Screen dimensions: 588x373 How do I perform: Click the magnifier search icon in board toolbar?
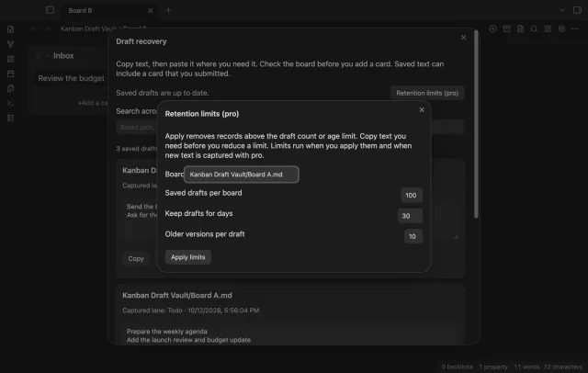coord(534,28)
